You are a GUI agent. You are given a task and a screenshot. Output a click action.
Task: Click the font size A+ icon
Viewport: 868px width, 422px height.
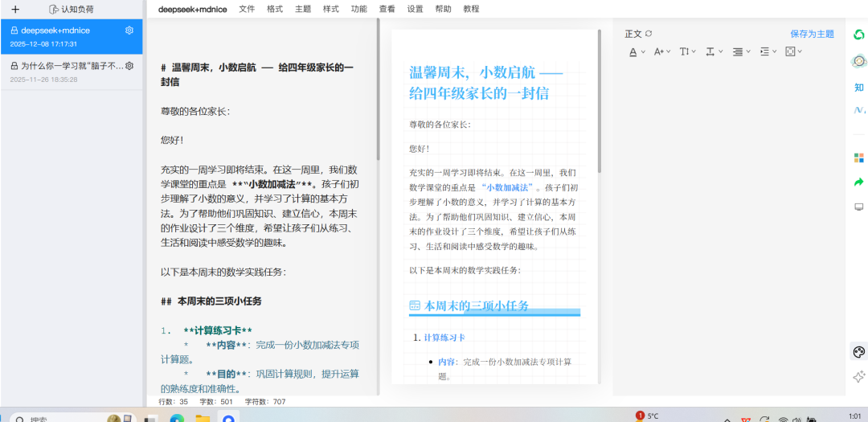tap(659, 51)
